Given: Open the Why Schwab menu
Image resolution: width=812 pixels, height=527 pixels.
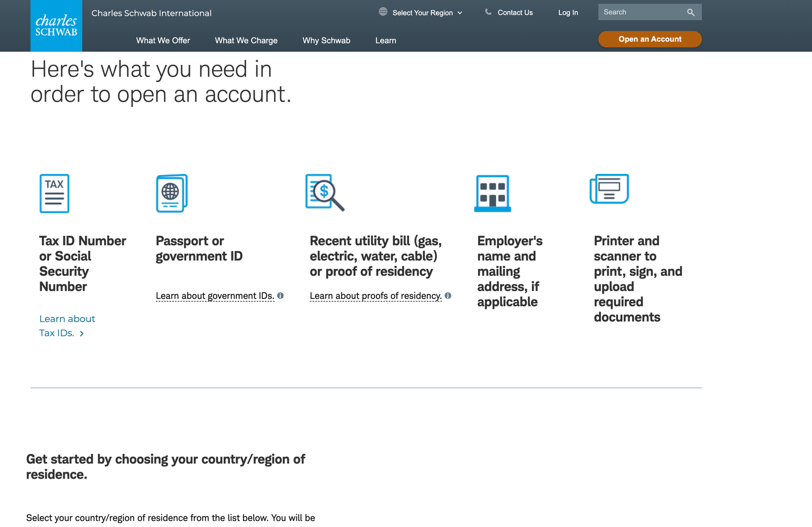Looking at the screenshot, I should coord(326,41).
